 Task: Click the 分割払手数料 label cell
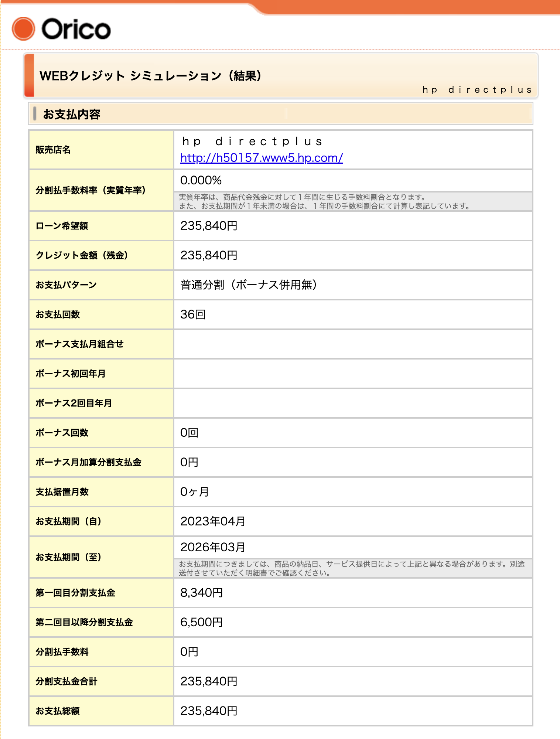[101, 652]
